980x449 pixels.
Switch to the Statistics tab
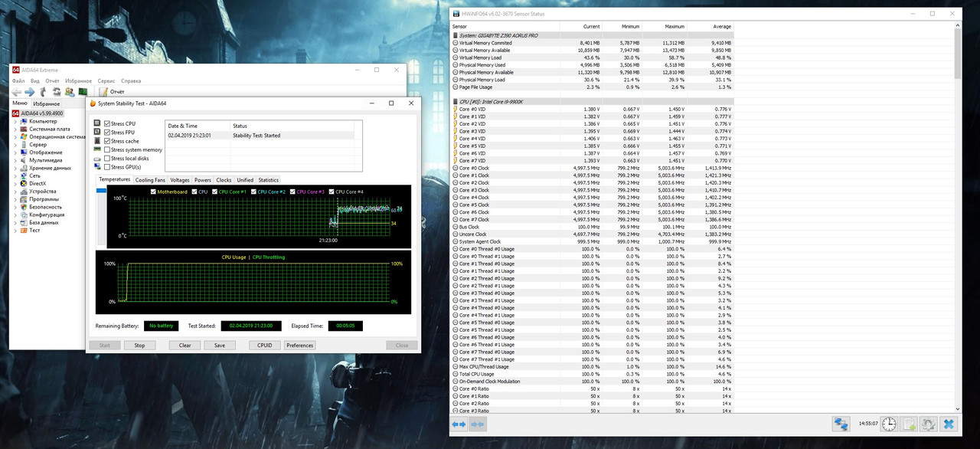269,180
